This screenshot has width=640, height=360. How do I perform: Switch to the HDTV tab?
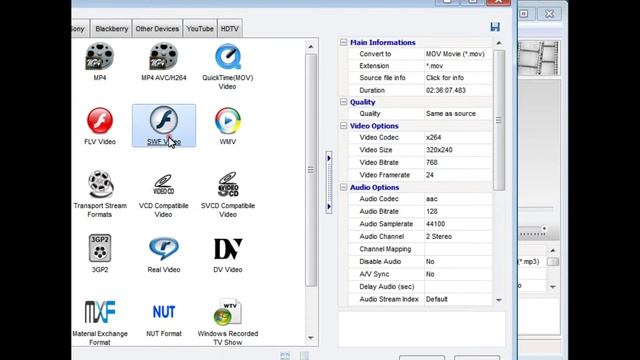coord(229,29)
